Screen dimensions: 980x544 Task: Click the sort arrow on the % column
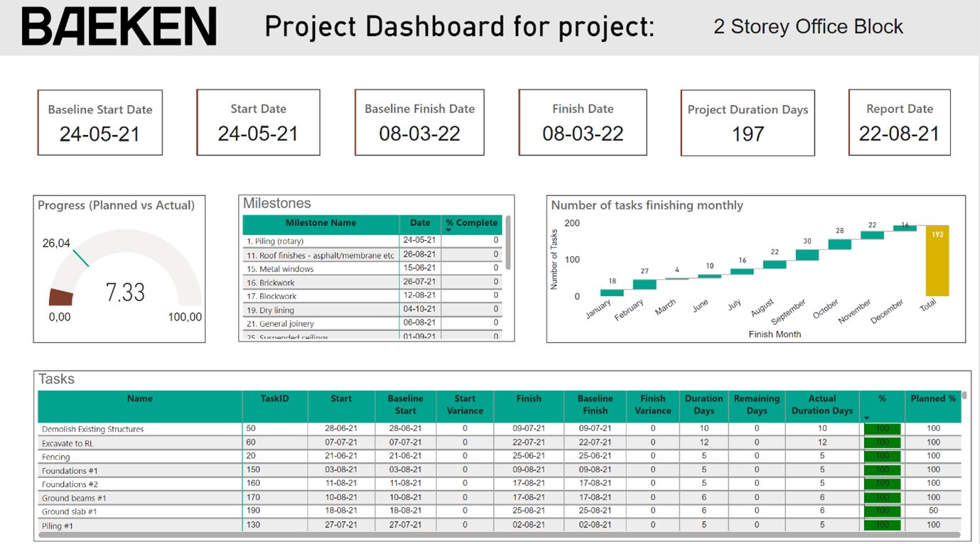click(x=867, y=418)
